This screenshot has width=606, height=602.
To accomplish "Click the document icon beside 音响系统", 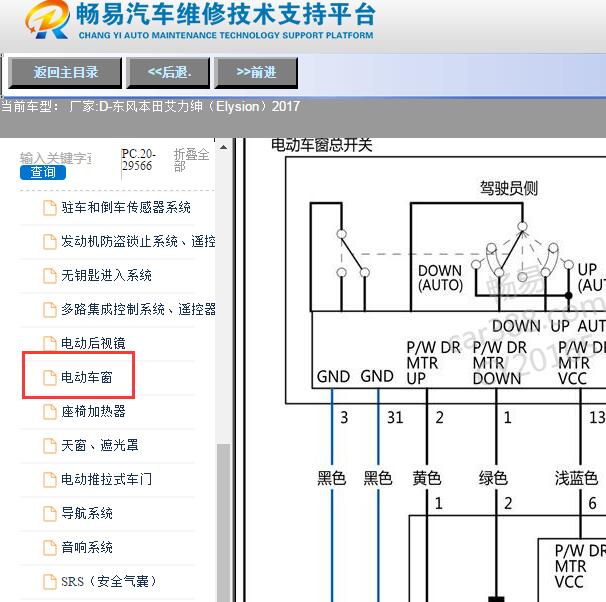I will pos(49,548).
